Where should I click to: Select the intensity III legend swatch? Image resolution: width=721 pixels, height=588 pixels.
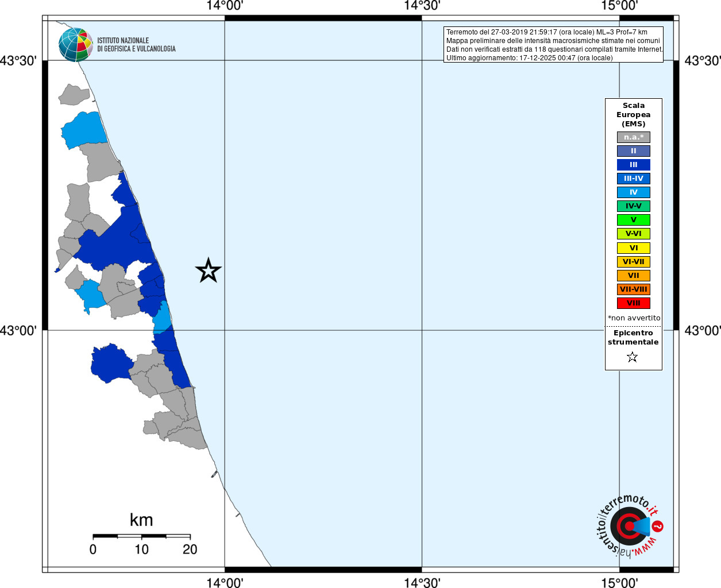(634, 165)
